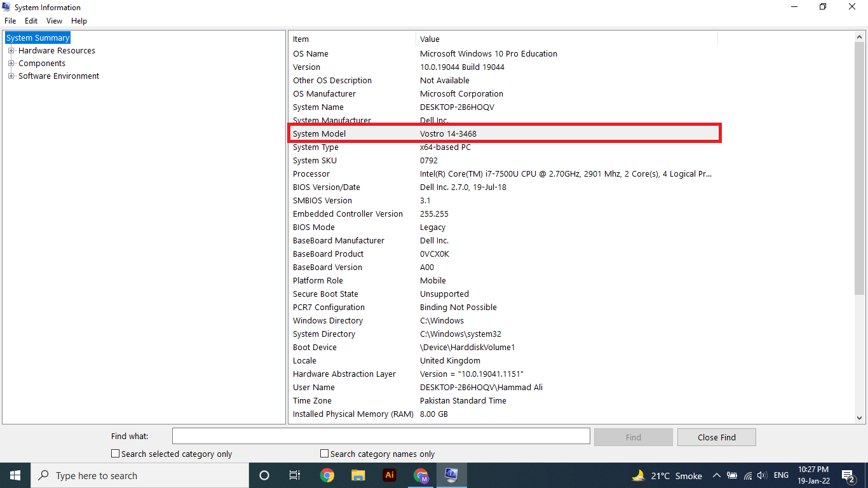This screenshot has width=868, height=488.
Task: Select the OS Name row
Action: [504, 54]
